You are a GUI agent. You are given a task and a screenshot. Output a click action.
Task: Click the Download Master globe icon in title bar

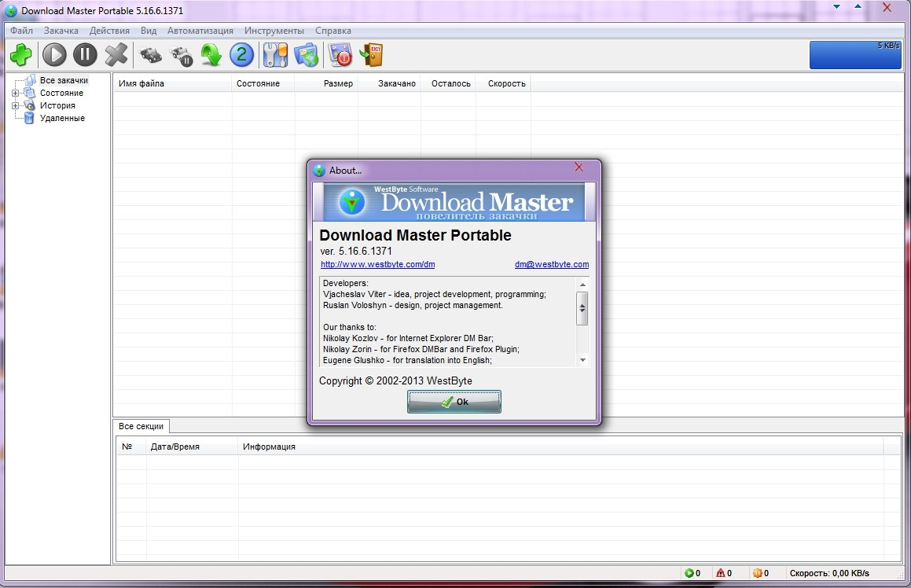pos(10,10)
